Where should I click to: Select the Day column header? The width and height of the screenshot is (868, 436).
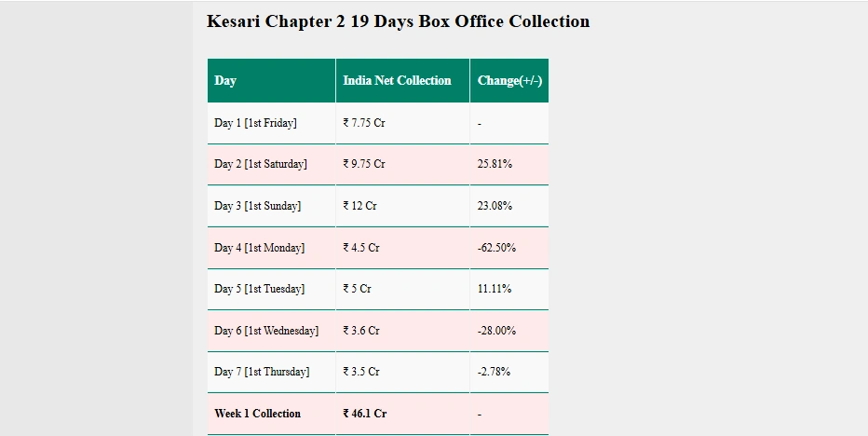tap(271, 80)
